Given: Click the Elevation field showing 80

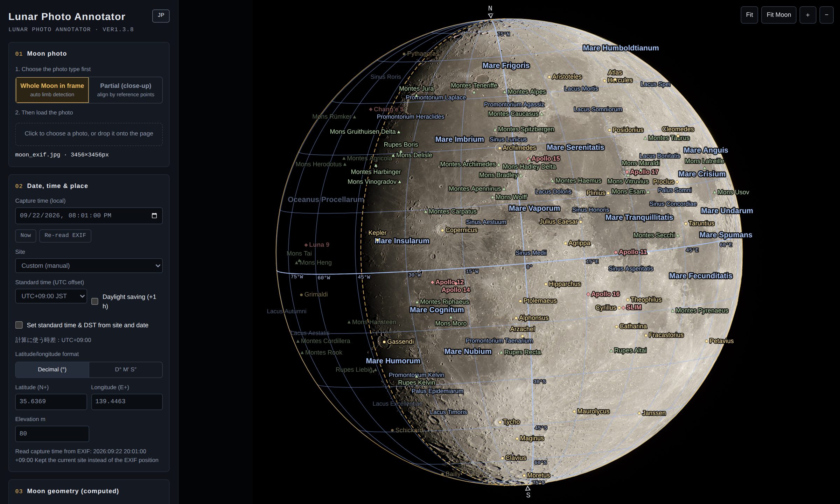Looking at the screenshot, I should tap(52, 434).
